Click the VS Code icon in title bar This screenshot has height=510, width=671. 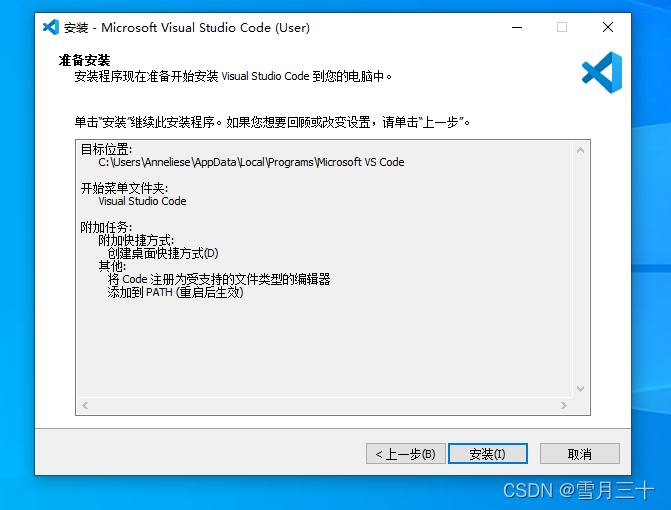coord(51,27)
